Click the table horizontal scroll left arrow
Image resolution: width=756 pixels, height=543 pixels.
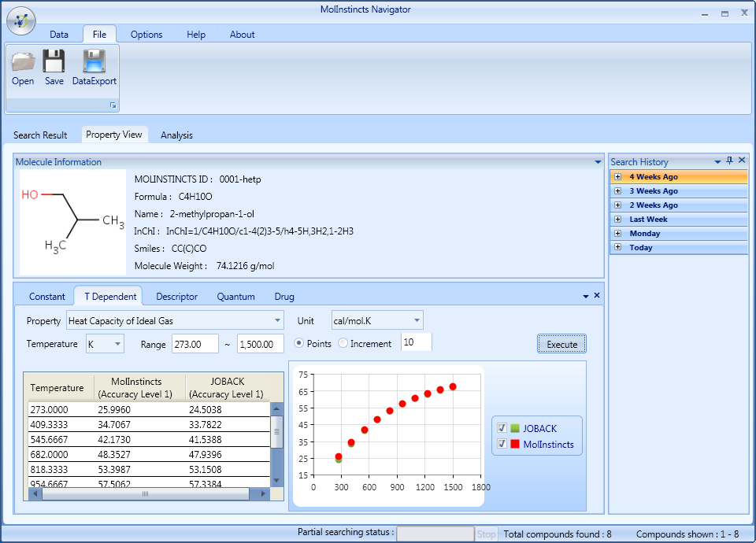pos(35,494)
